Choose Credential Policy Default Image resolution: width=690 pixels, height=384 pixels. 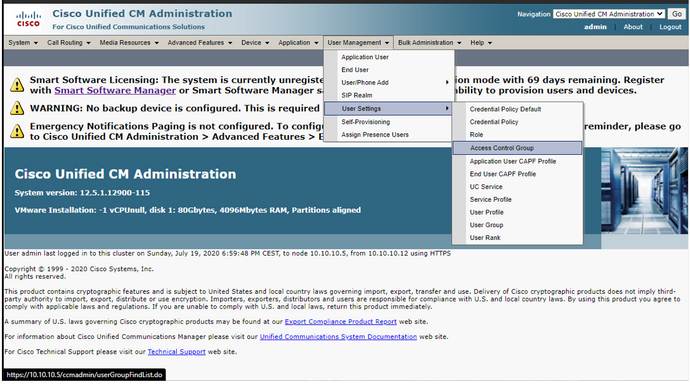point(518,109)
